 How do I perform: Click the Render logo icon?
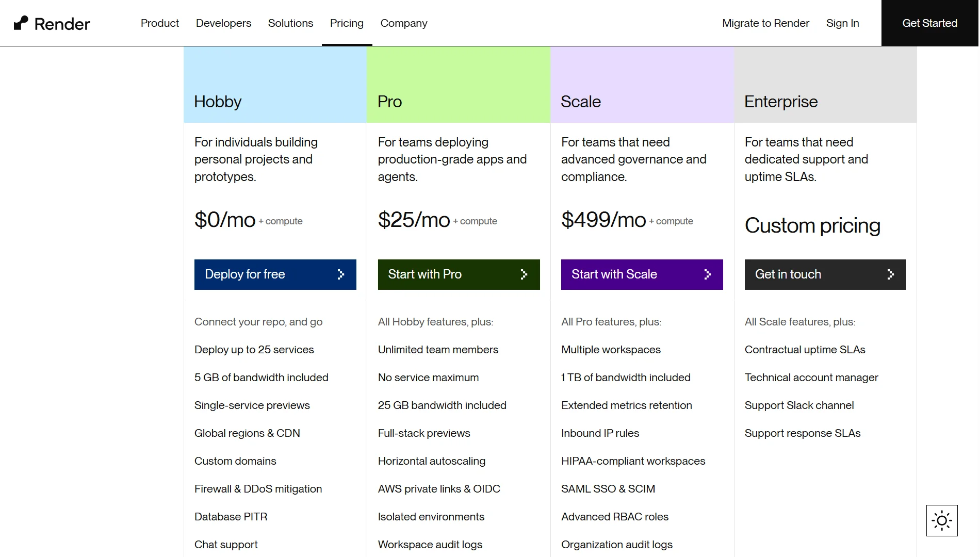click(21, 23)
